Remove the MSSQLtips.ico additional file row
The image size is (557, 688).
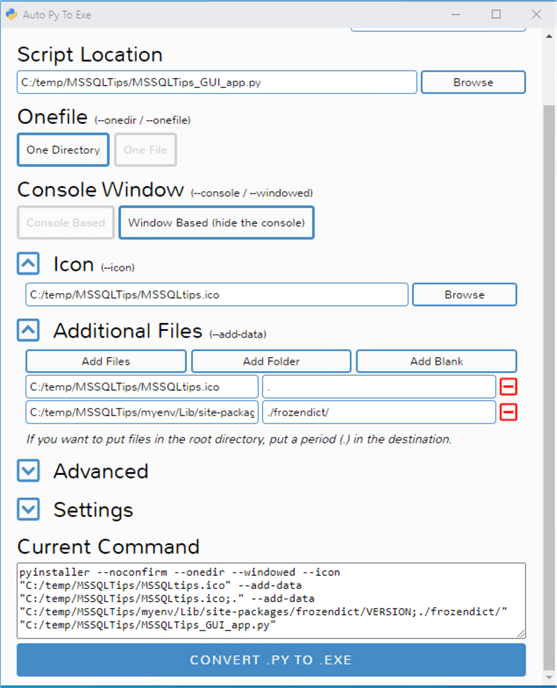coord(508,387)
